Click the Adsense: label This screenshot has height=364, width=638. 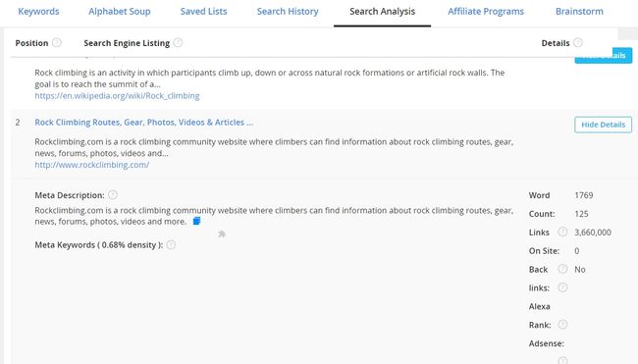click(547, 343)
